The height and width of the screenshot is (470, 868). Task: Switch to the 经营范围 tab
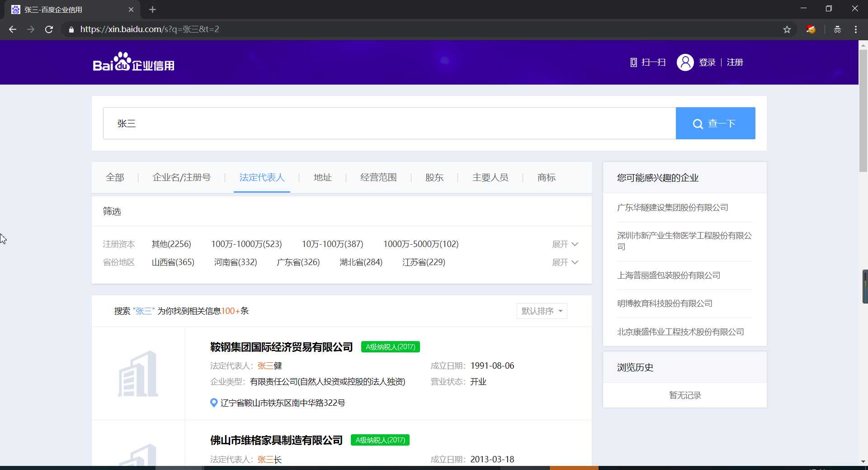coord(378,177)
